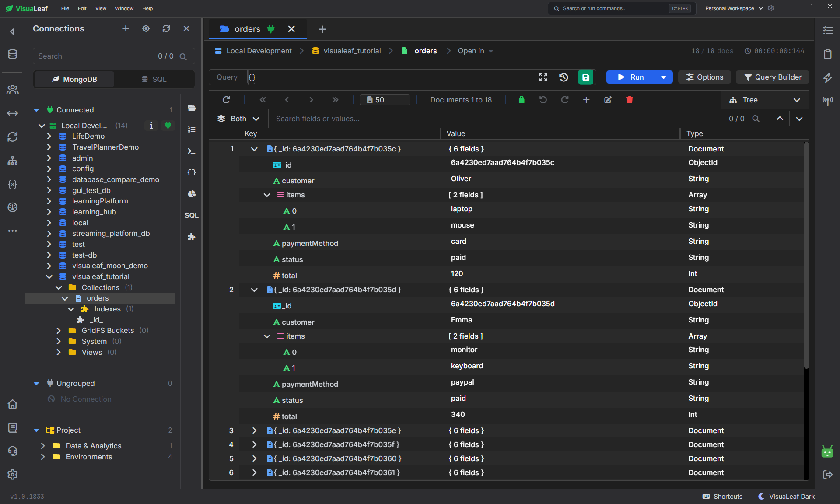The image size is (840, 504).
Task: Collapse the visualeaf_tutorial database
Action: 49,276
